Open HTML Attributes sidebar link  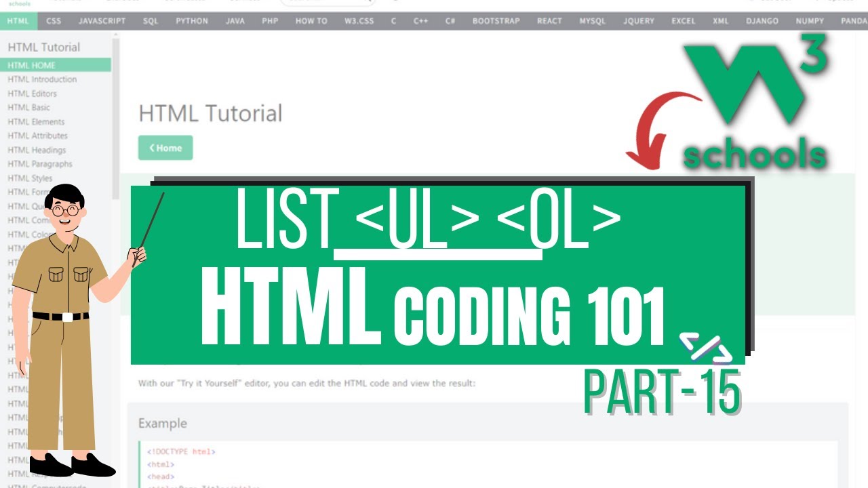pyautogui.click(x=37, y=136)
